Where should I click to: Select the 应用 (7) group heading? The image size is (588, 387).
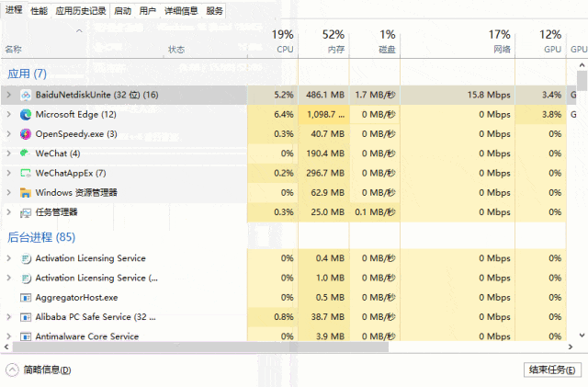click(x=27, y=74)
